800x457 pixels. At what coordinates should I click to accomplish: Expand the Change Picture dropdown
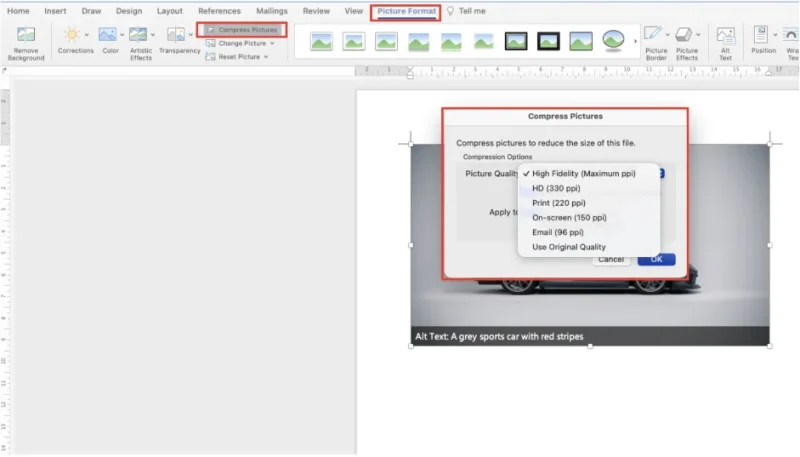coord(271,44)
